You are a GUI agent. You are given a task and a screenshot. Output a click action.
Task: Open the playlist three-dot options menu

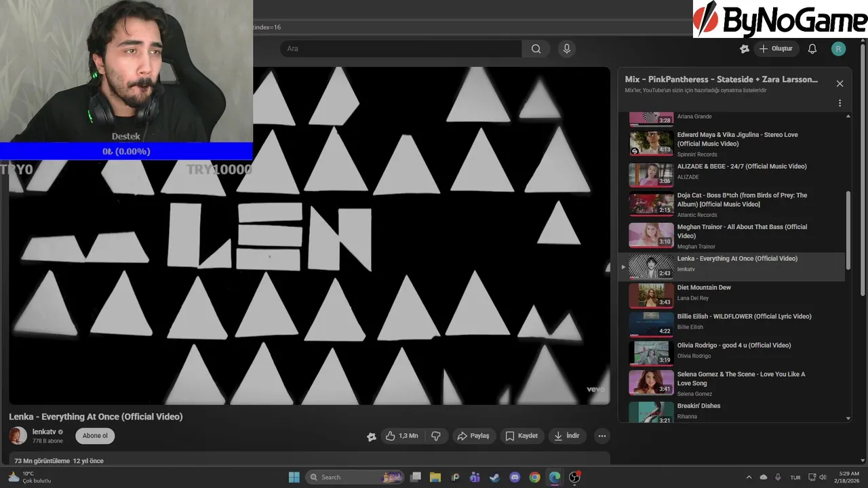[x=840, y=103]
